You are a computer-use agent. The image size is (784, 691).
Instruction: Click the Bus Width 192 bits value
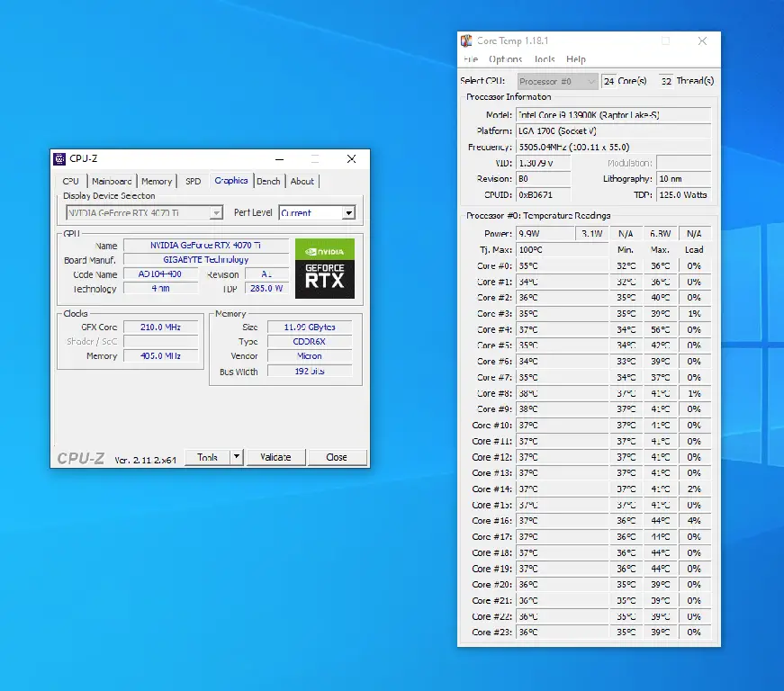(x=310, y=372)
